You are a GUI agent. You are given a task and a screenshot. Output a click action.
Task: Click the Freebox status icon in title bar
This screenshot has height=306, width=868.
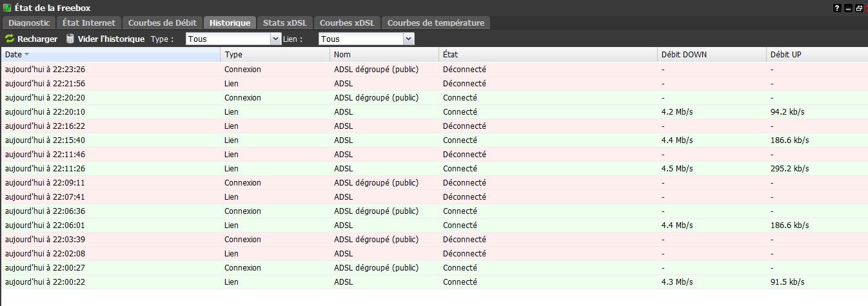click(x=7, y=8)
